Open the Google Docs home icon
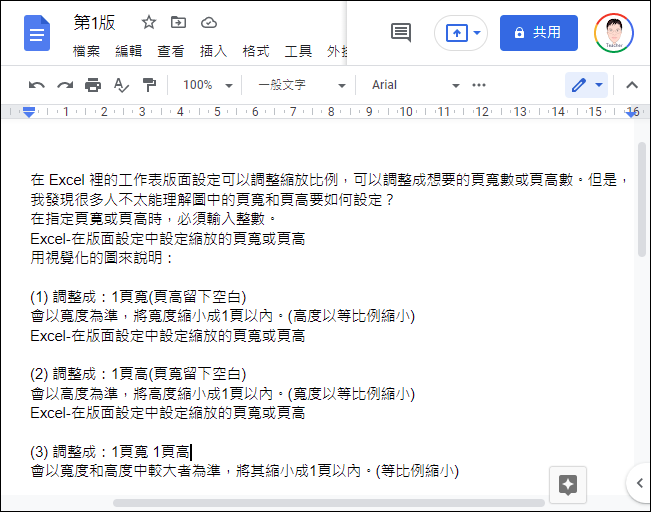The height and width of the screenshot is (512, 651). coord(37,33)
